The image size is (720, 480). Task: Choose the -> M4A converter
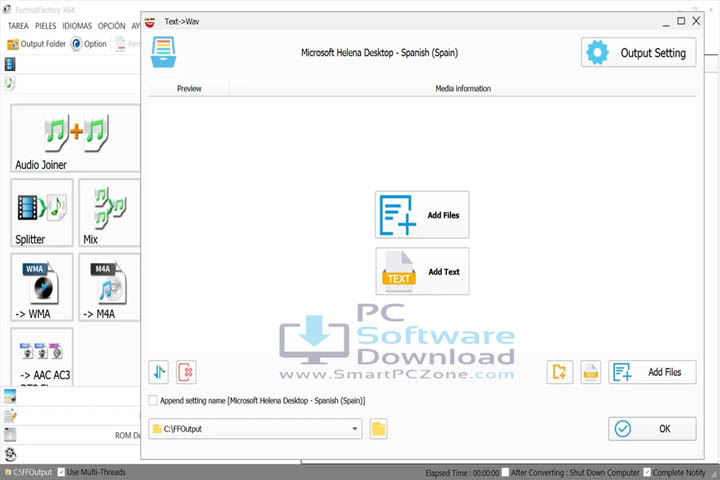(x=109, y=287)
